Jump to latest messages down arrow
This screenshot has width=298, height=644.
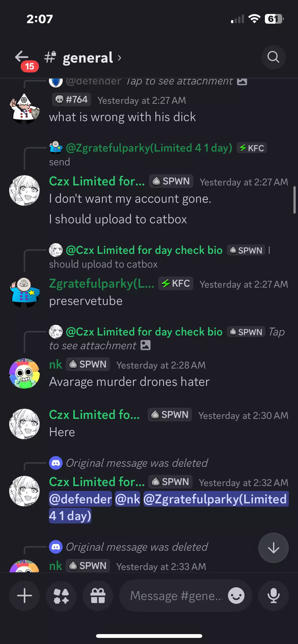[274, 548]
